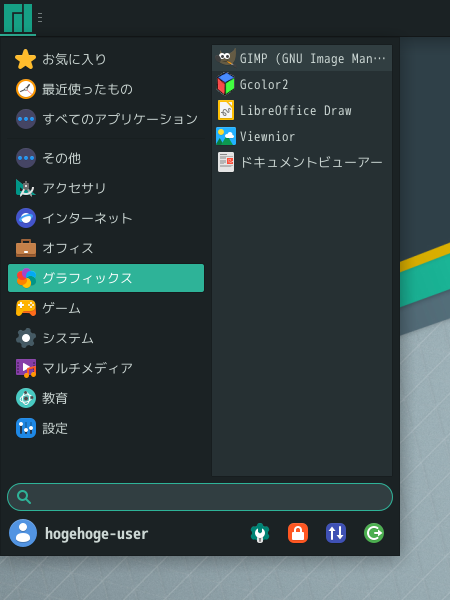
Task: Click the accessories icon beside アクセサリ
Action: point(26,188)
